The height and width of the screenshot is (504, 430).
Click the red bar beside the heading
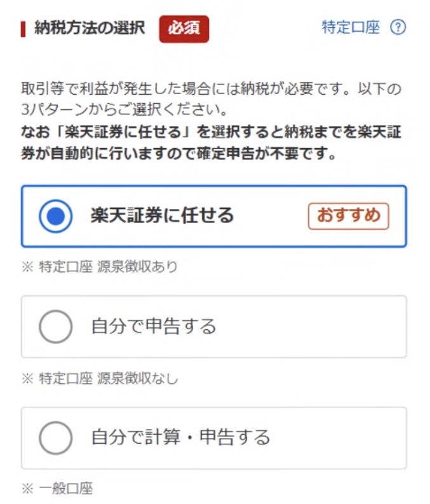click(24, 29)
